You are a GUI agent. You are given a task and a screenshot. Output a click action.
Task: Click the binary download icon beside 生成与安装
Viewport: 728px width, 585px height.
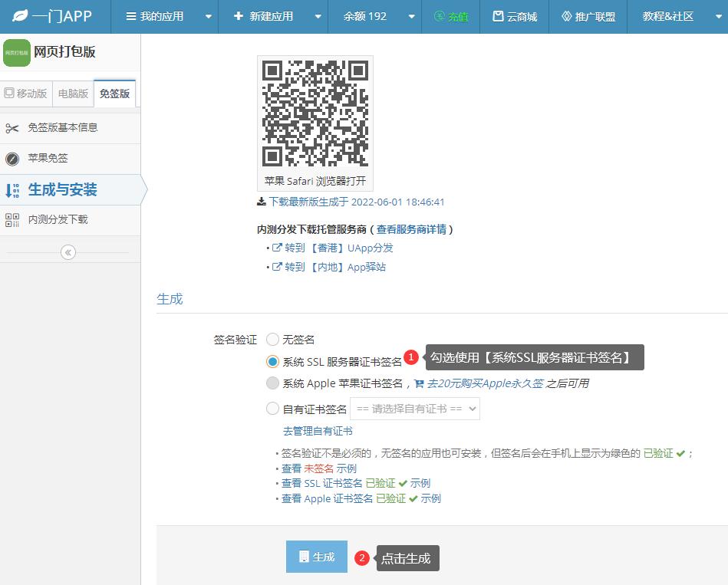[x=12, y=190]
